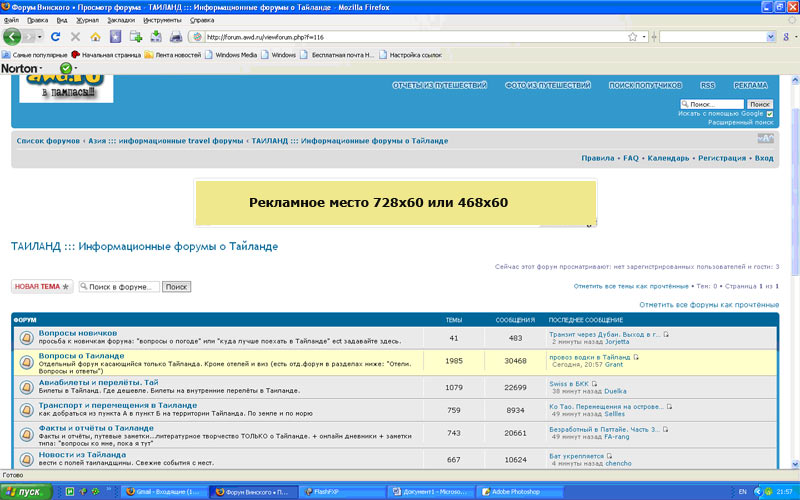Open Расширенный поиск link

point(740,122)
